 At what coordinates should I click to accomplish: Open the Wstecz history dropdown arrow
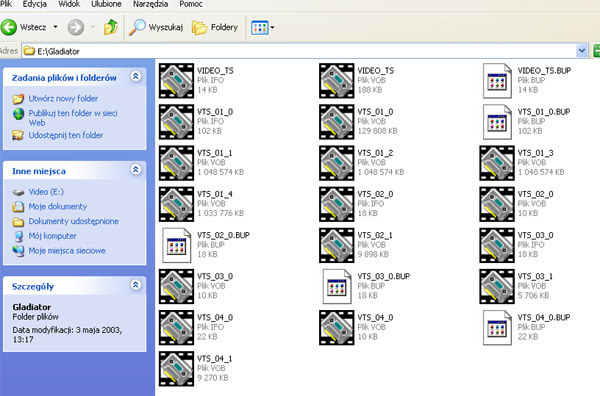tap(55, 27)
